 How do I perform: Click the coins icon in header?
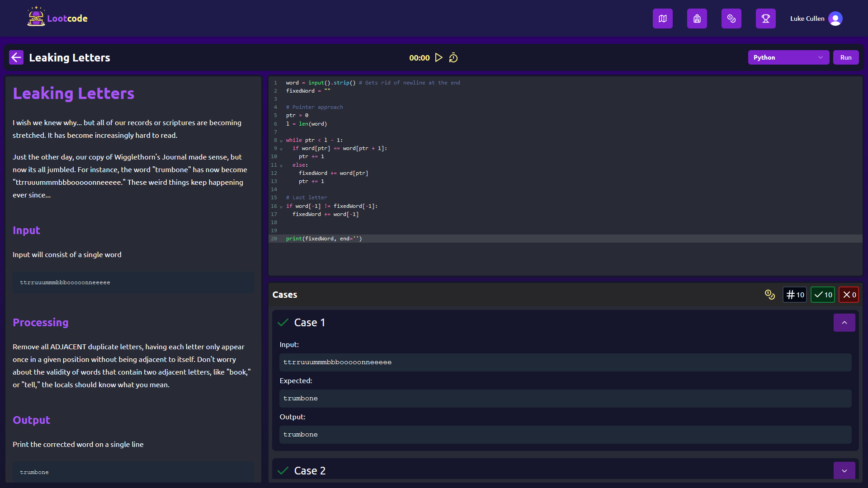(x=731, y=19)
